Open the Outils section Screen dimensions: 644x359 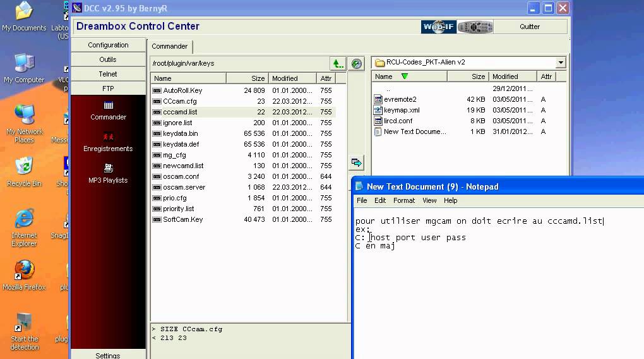[x=108, y=59]
